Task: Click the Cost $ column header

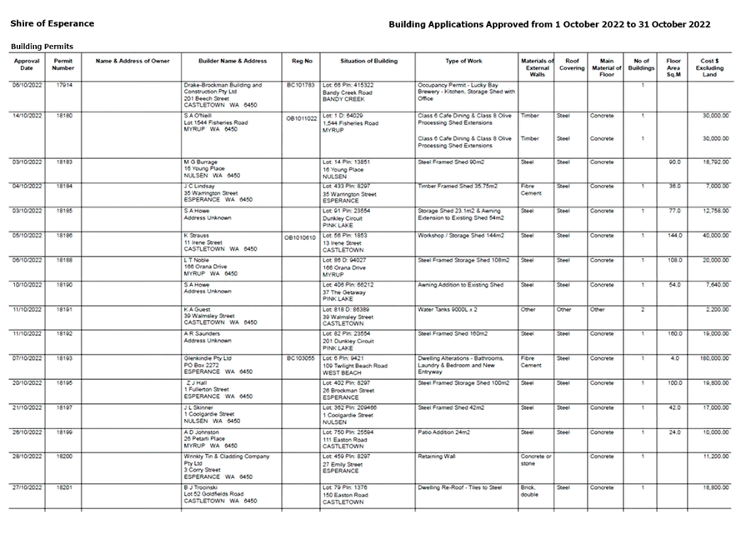Action: pyautogui.click(x=710, y=67)
